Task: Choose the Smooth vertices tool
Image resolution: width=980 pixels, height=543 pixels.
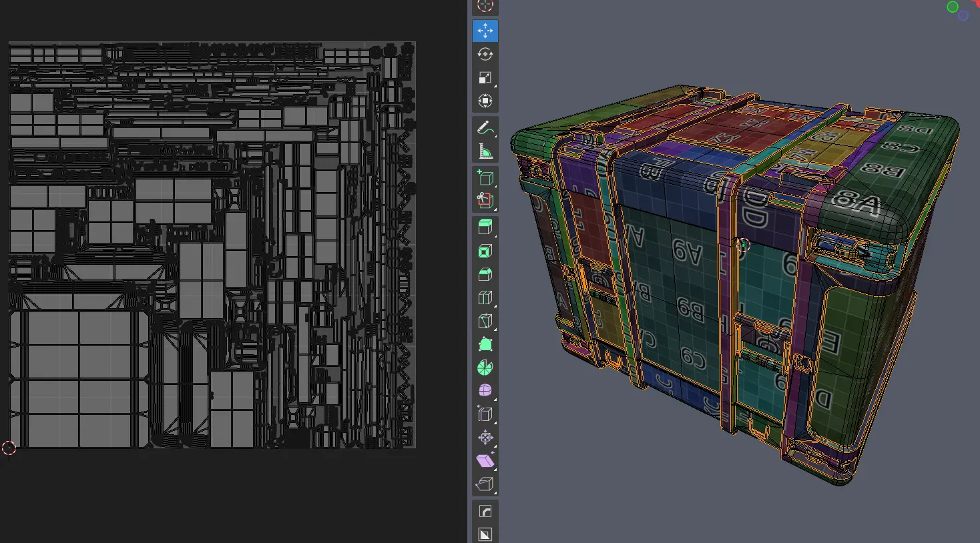Action: coord(485,390)
